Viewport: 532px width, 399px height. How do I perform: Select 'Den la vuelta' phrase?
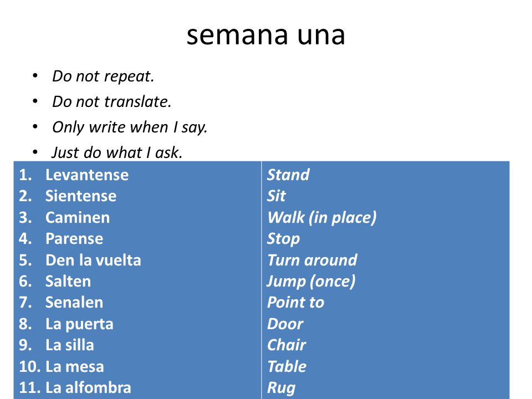point(93,260)
